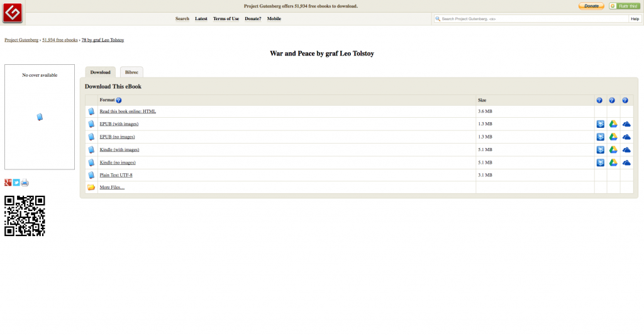Open Terms of Use menu item
Image resolution: width=644 pixels, height=335 pixels.
[226, 18]
